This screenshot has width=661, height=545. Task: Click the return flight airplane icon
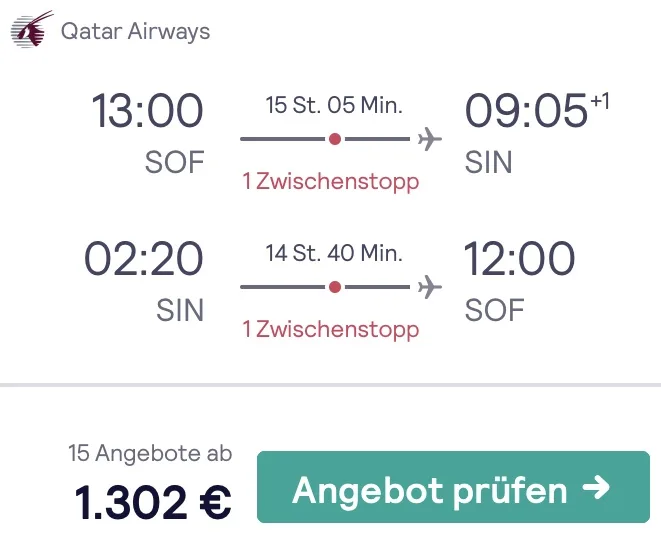point(429,287)
